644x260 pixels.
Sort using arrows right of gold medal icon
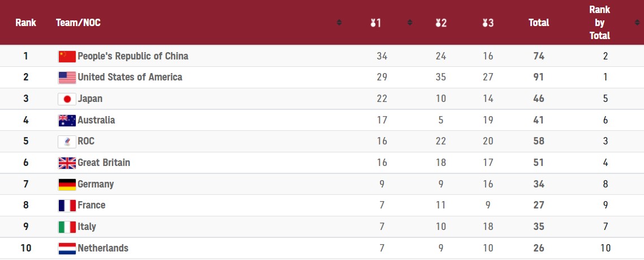point(409,23)
